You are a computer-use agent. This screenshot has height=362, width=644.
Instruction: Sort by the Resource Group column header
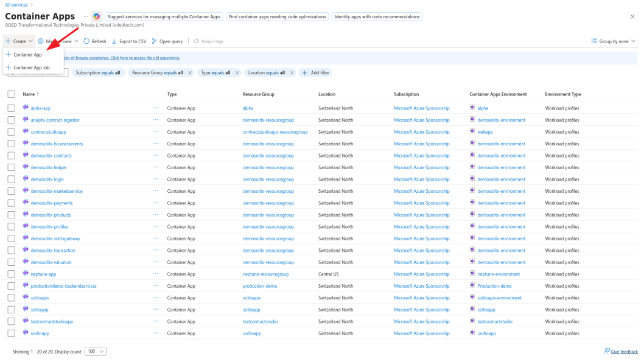pyautogui.click(x=258, y=94)
